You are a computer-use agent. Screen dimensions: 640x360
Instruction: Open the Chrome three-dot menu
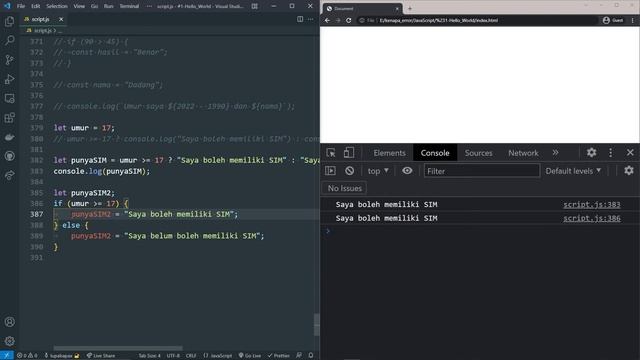point(633,20)
